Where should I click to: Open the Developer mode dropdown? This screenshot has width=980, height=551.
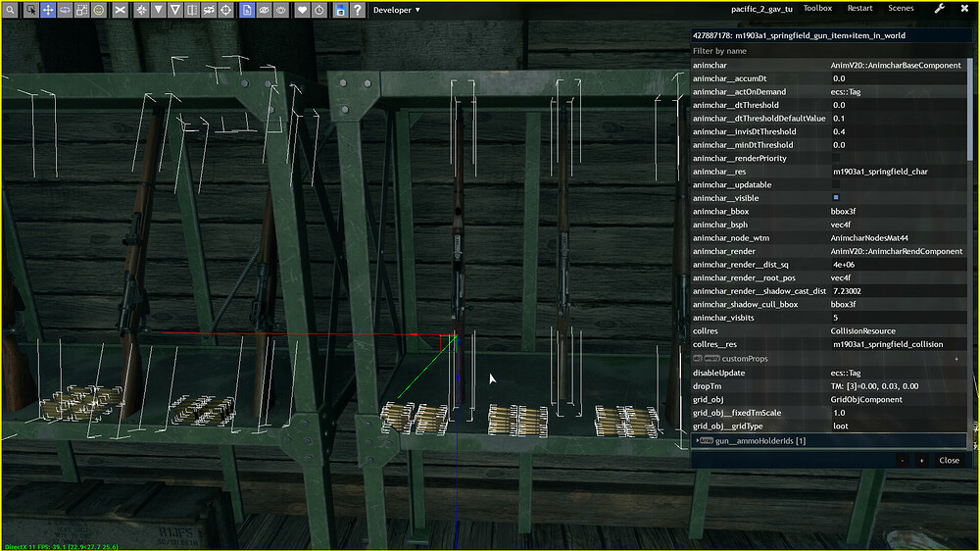(x=397, y=10)
